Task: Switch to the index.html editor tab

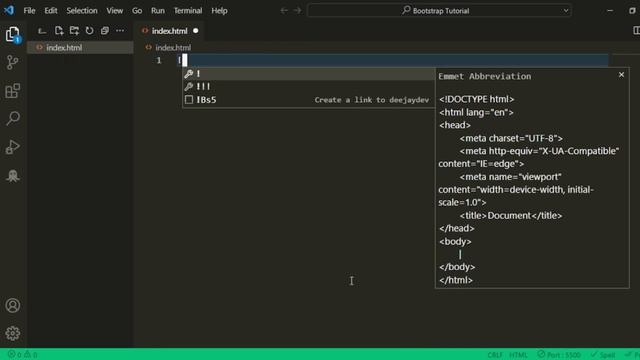Action: pos(169,31)
